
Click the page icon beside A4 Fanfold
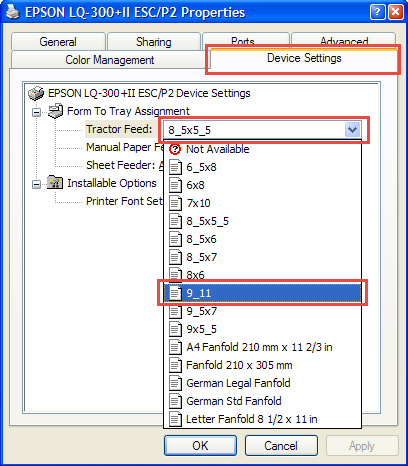[x=175, y=347]
